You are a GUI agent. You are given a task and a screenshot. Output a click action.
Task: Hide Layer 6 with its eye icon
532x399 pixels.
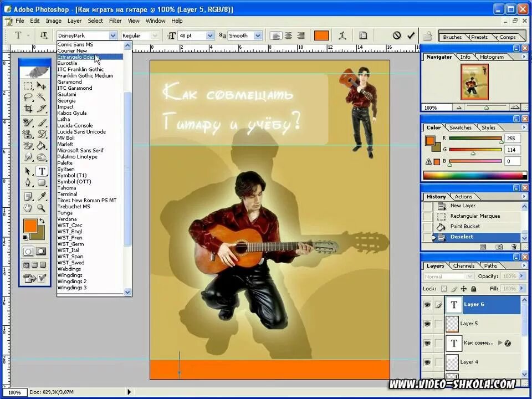(x=427, y=305)
